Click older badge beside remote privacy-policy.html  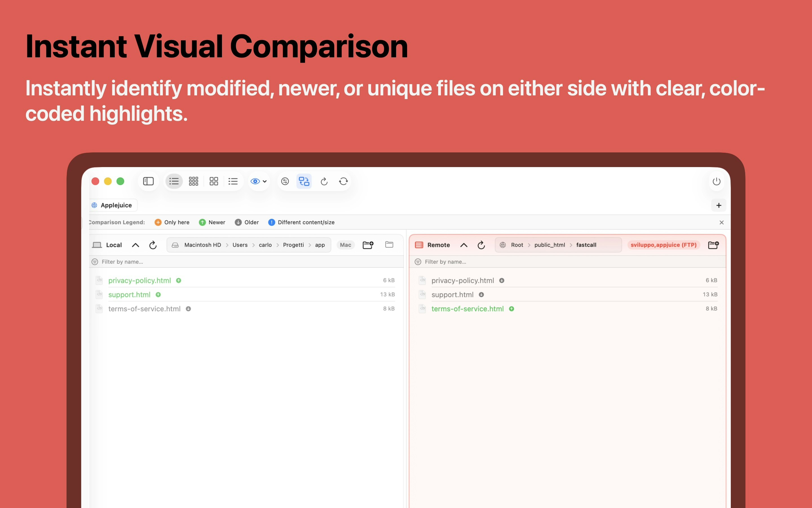pyautogui.click(x=502, y=281)
